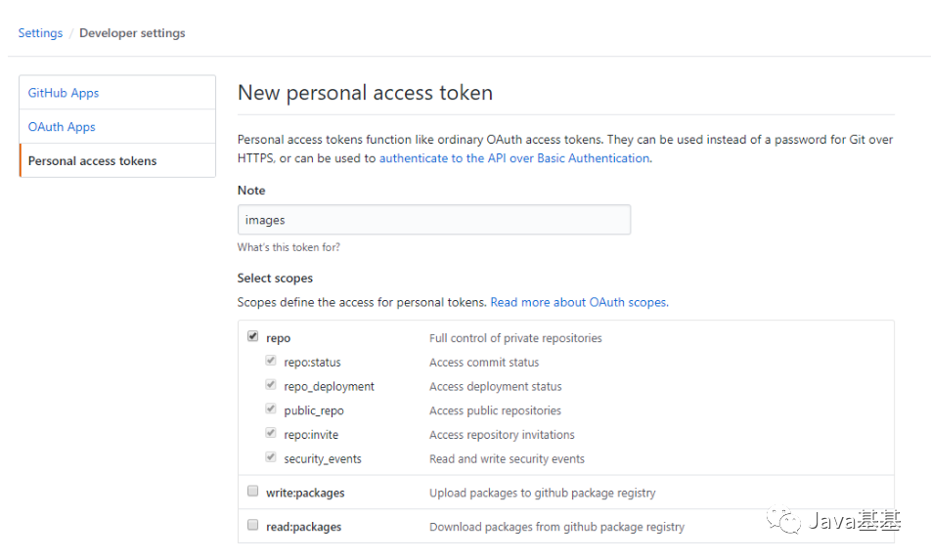This screenshot has height=560, width=931.
Task: Click the WeChat watermark logo icon
Action: coord(783,521)
